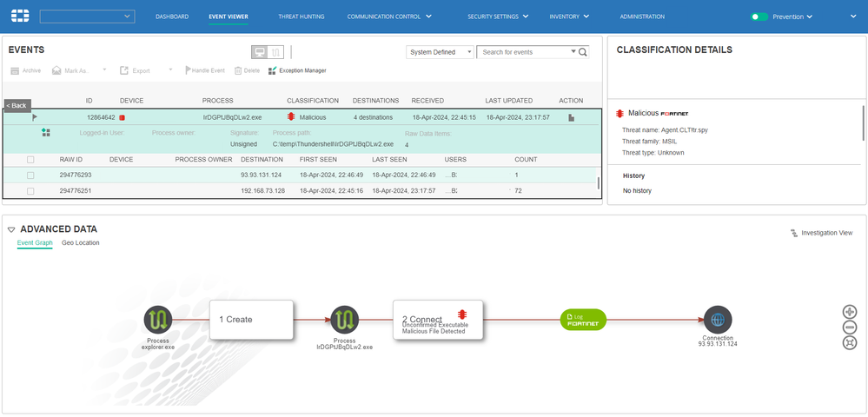The image size is (868, 417).
Task: Click the '1 Create' event box
Action: [x=251, y=320]
